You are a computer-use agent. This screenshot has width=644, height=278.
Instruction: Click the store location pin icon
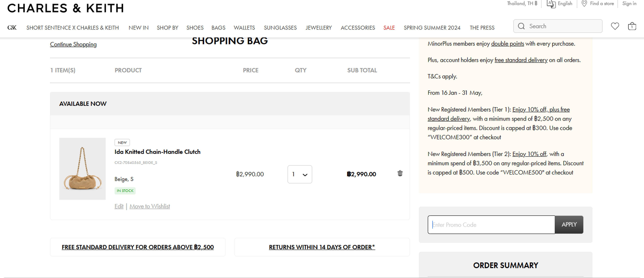(x=584, y=4)
